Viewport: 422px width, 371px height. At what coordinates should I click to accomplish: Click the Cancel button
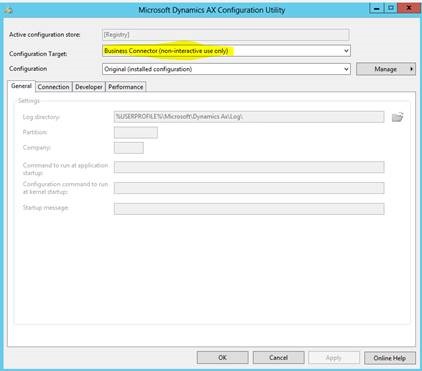(x=278, y=358)
